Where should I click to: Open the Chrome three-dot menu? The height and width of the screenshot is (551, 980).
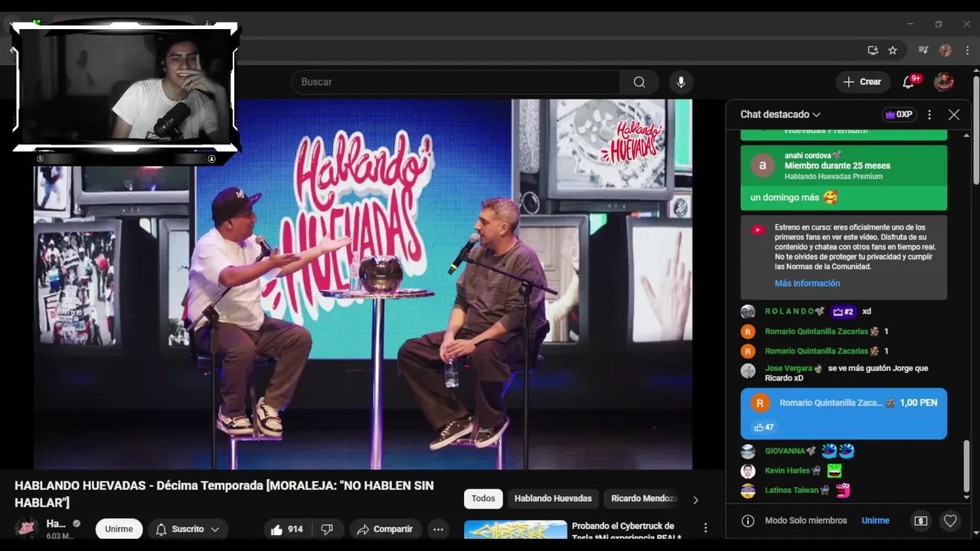[966, 51]
